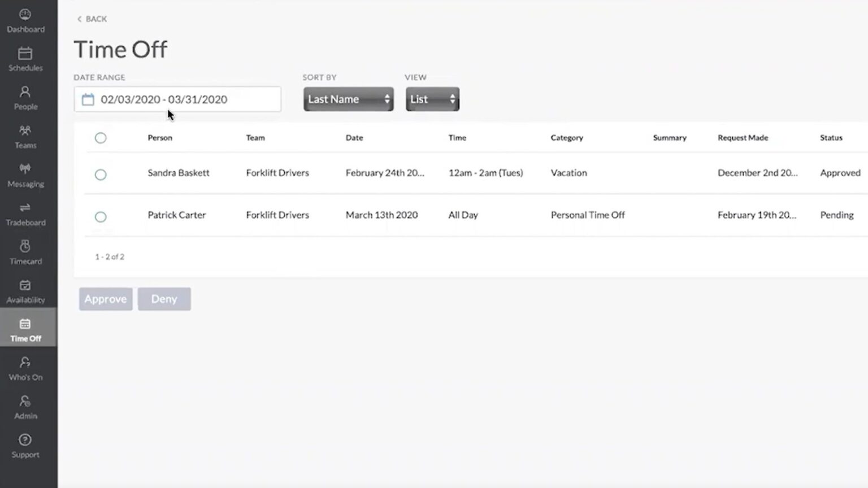The height and width of the screenshot is (488, 868).
Task: Click the date range input field
Action: [186, 99]
